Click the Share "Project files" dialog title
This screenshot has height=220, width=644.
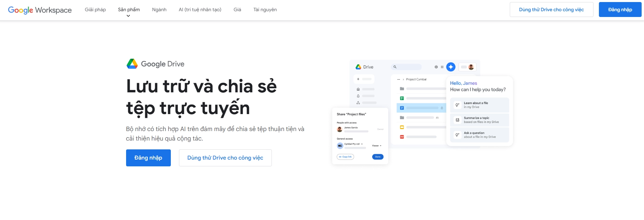click(x=351, y=114)
